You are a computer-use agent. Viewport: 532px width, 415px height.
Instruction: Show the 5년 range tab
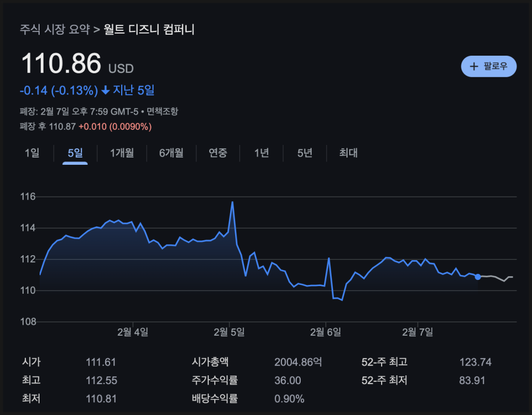point(305,153)
